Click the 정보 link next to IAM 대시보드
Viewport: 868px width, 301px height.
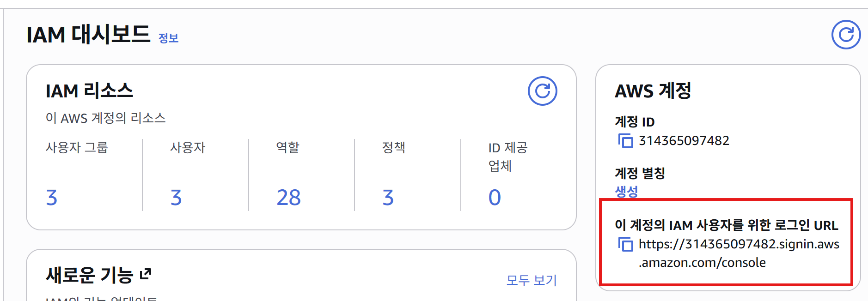[x=168, y=38]
